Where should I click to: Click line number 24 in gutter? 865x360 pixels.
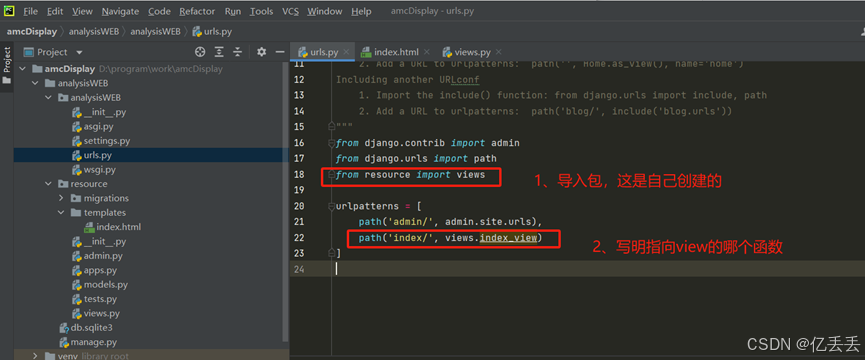pyautogui.click(x=298, y=269)
